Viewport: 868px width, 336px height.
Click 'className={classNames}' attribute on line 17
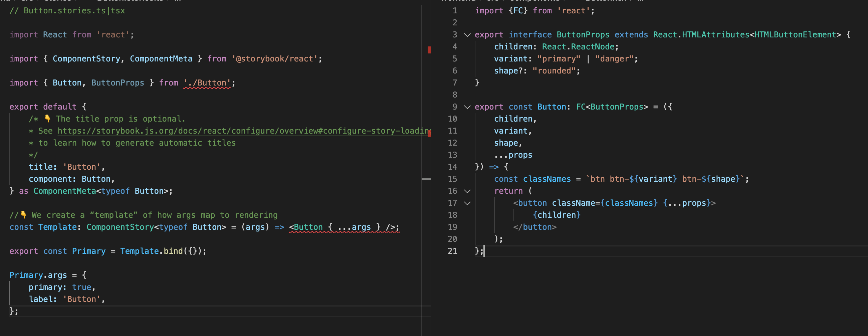click(x=605, y=203)
